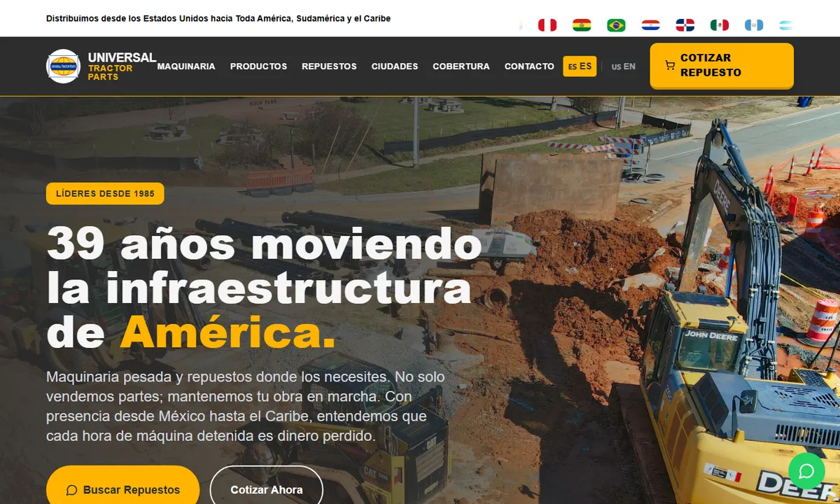Click the Peru flag icon
The height and width of the screenshot is (504, 840).
coord(547,25)
